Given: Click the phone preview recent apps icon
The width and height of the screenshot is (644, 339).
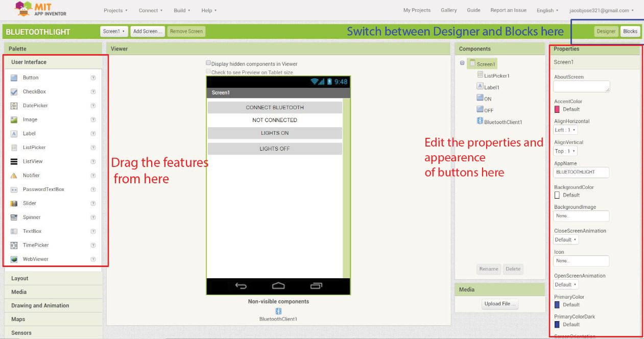Looking at the screenshot, I should click(x=317, y=286).
